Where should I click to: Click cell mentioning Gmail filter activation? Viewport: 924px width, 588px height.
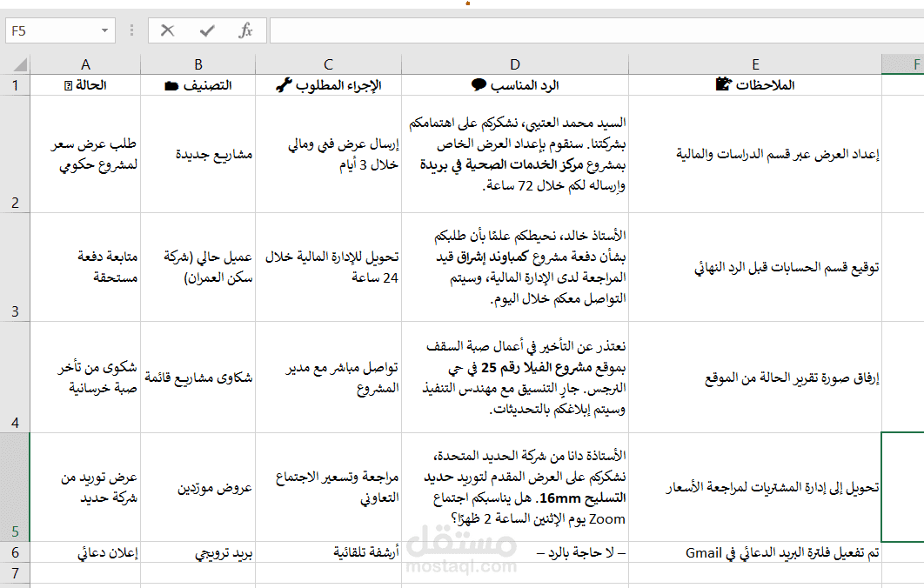(755, 552)
